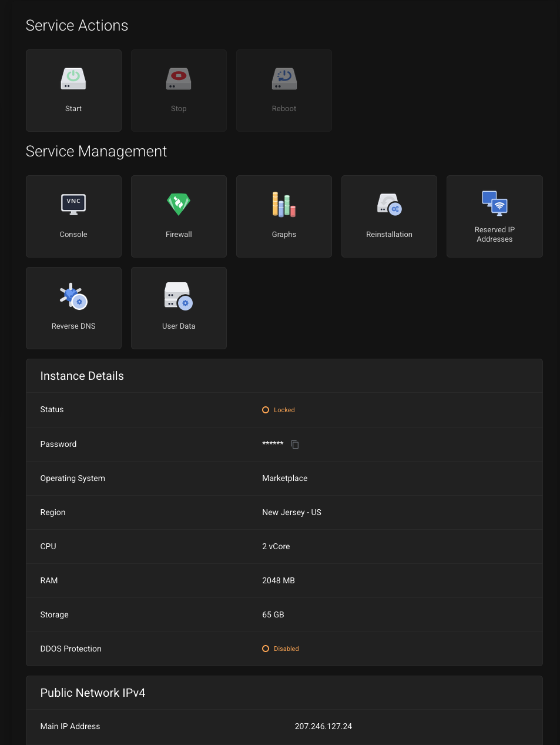Click the Firewall tile label
Image resolution: width=560 pixels, height=745 pixels.
point(179,235)
